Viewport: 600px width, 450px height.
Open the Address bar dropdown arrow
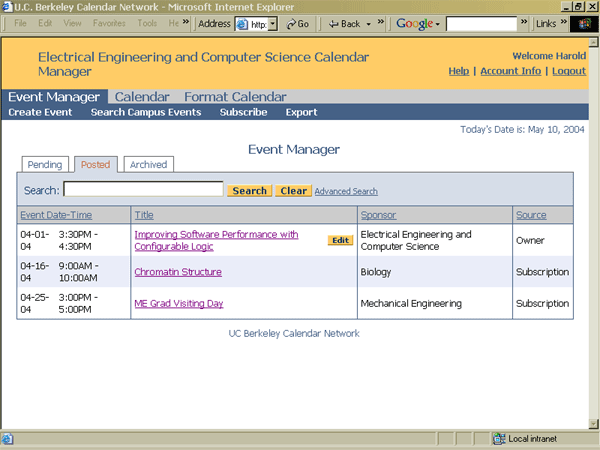point(272,24)
